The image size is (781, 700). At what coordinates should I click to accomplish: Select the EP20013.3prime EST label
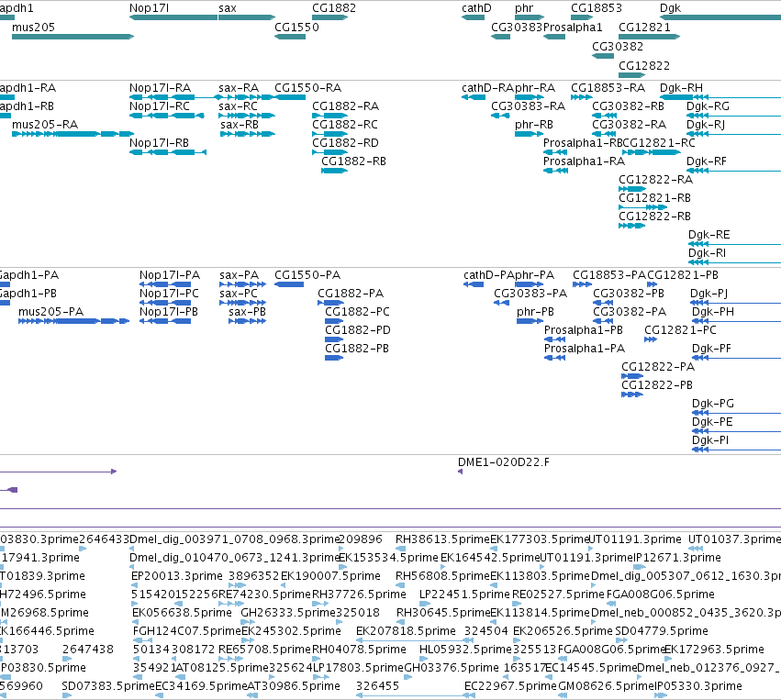(x=177, y=576)
